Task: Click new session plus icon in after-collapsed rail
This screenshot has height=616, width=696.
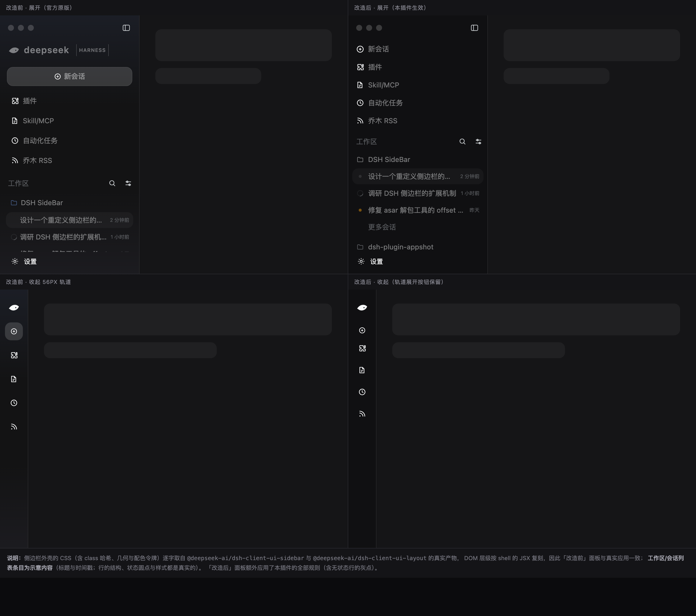Action: (x=362, y=330)
